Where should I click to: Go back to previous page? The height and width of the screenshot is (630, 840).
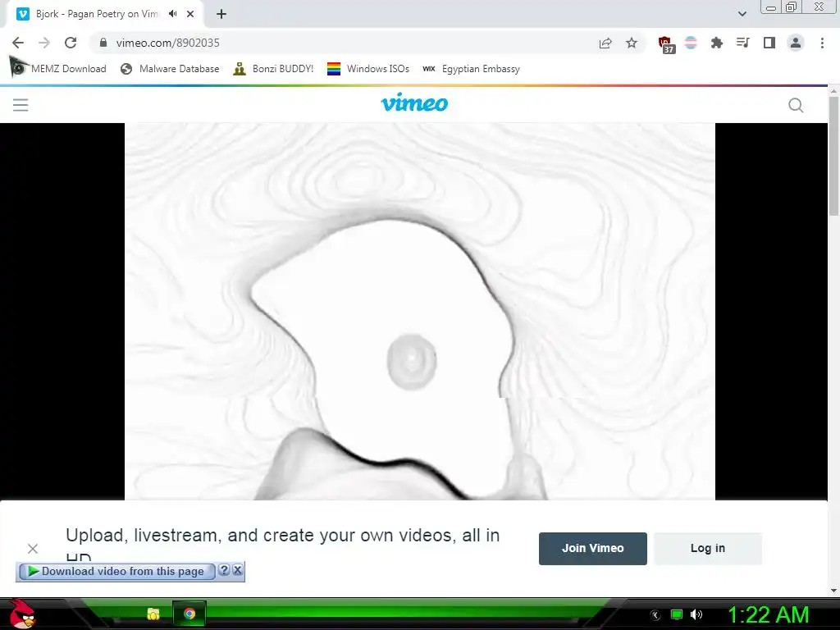[x=18, y=43]
